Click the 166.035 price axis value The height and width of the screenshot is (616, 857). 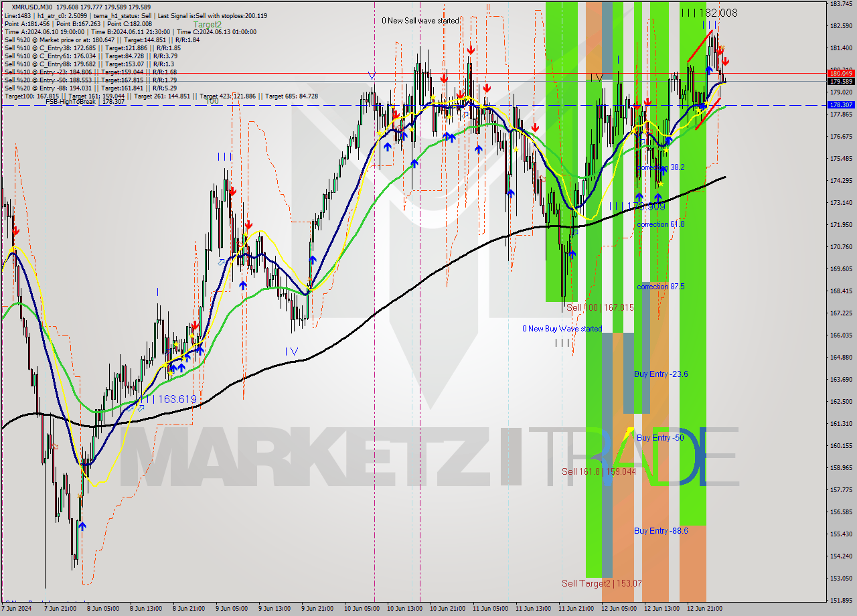[x=841, y=335]
